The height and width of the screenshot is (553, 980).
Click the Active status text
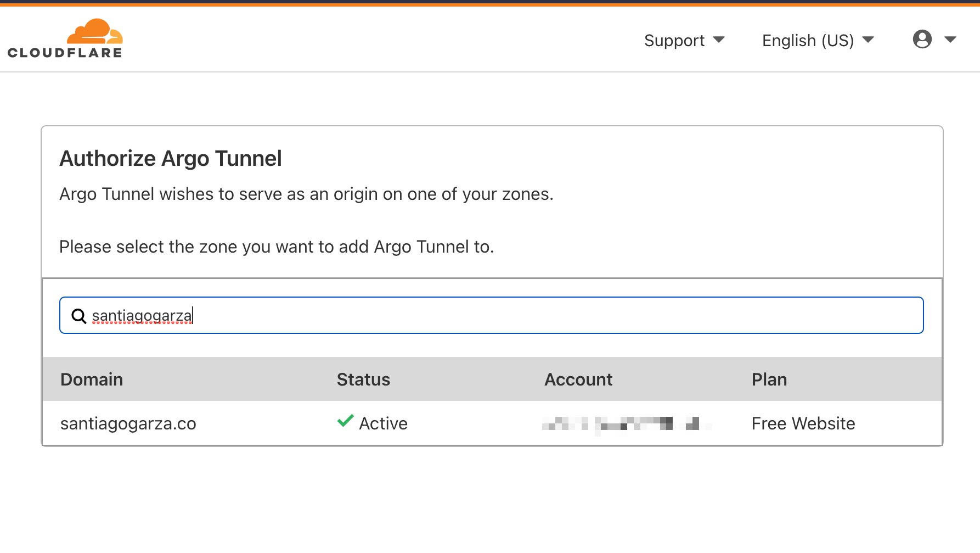pos(383,423)
